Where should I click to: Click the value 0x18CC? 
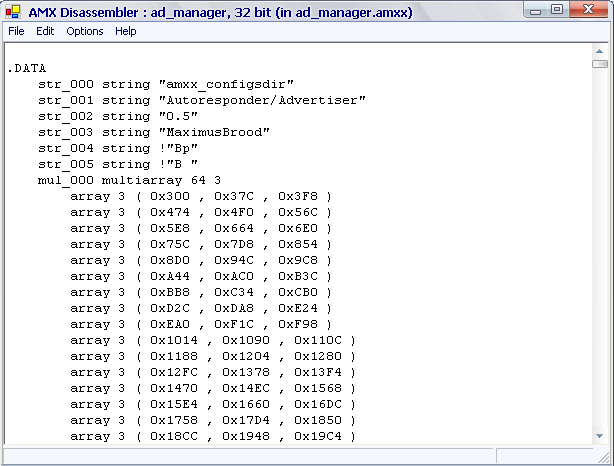pyautogui.click(x=174, y=437)
